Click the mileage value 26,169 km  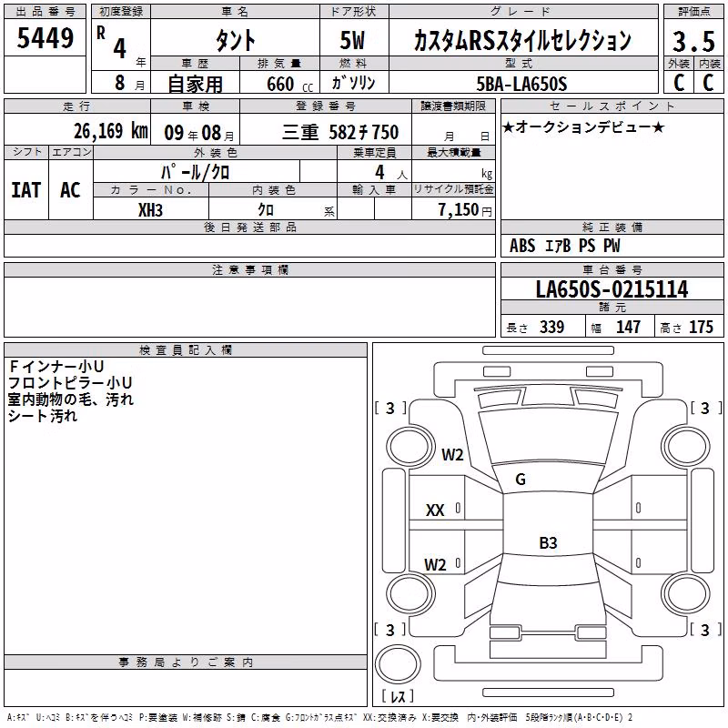(x=110, y=131)
